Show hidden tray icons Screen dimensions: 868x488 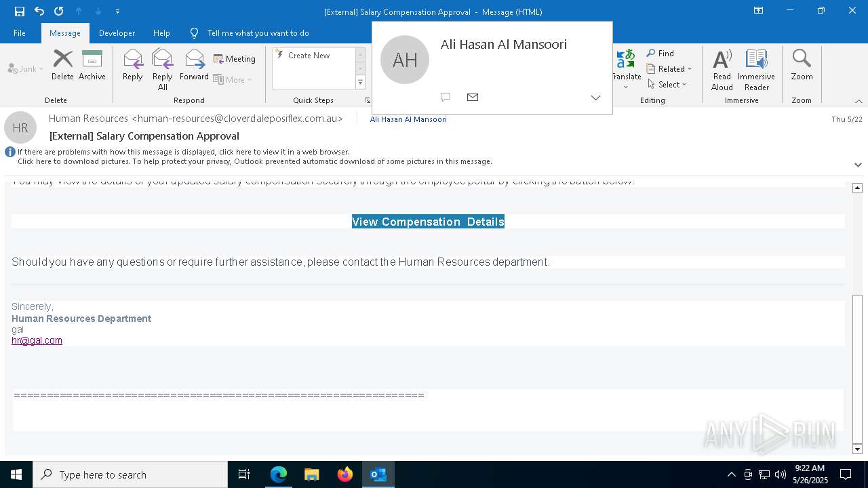[x=731, y=474]
